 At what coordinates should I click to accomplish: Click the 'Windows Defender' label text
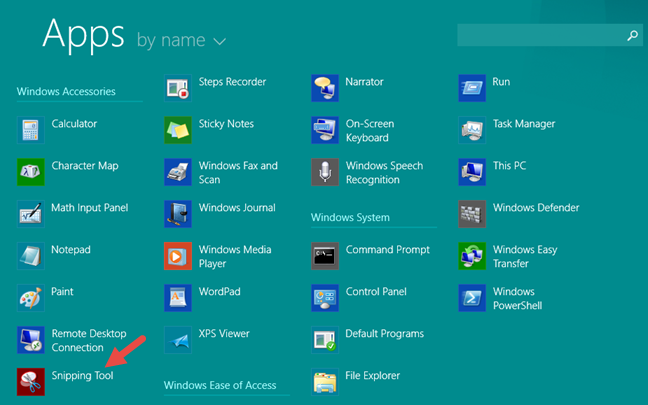pyautogui.click(x=536, y=207)
